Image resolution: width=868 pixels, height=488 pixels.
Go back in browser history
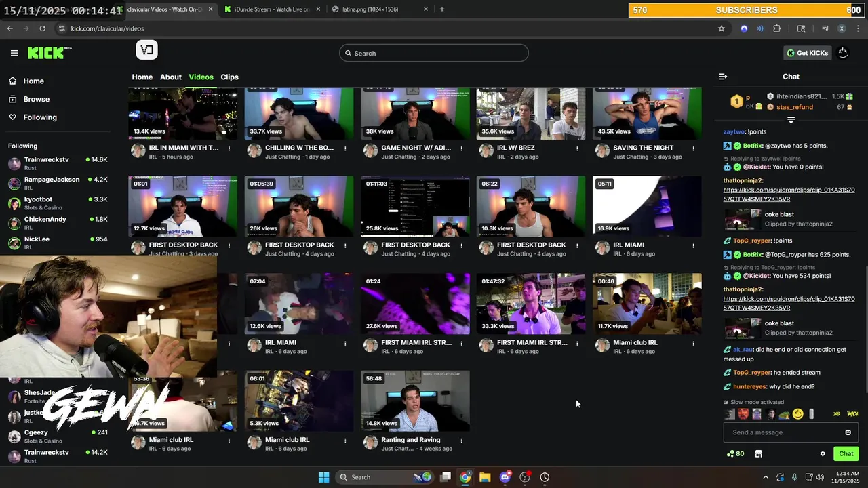[x=9, y=28]
